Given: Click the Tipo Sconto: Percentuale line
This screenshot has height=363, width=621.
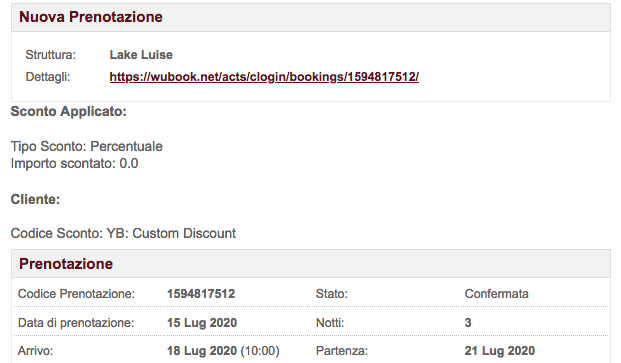Looking at the screenshot, I should tap(86, 146).
